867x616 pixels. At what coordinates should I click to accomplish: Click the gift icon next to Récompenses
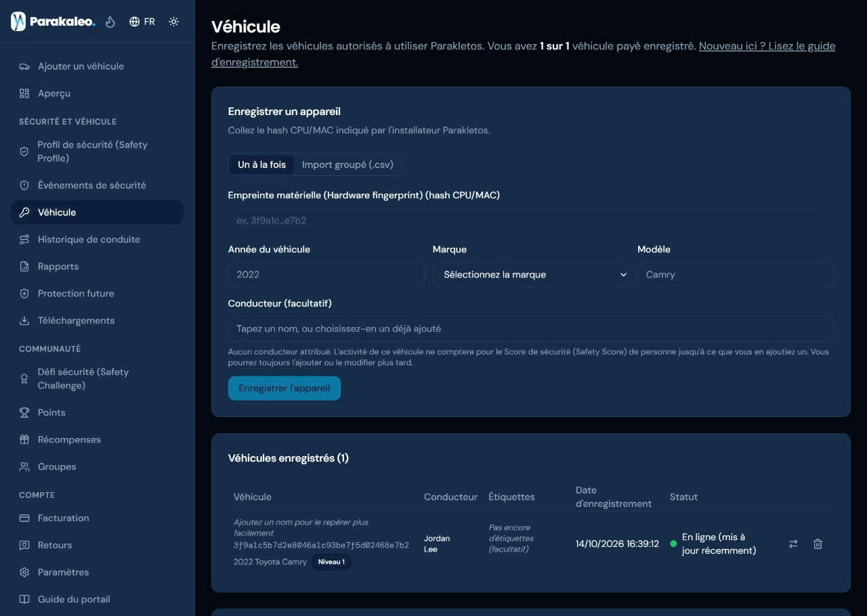(x=24, y=440)
